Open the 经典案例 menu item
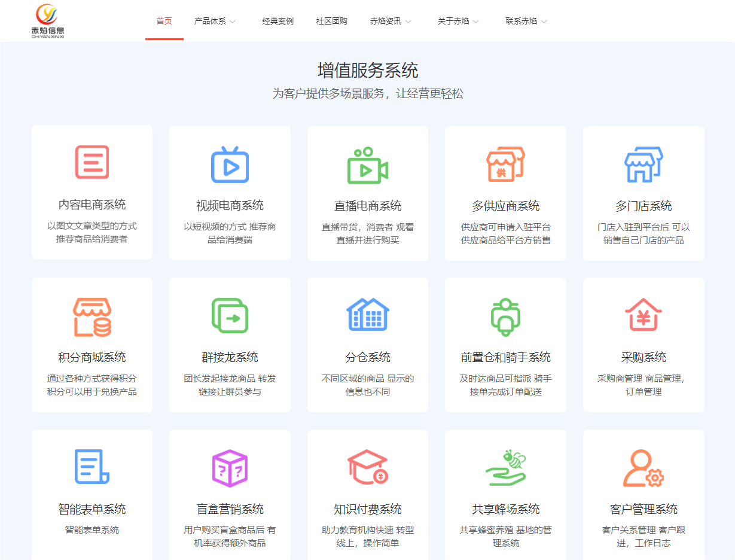Viewport: 735px width, 560px height. pos(277,22)
